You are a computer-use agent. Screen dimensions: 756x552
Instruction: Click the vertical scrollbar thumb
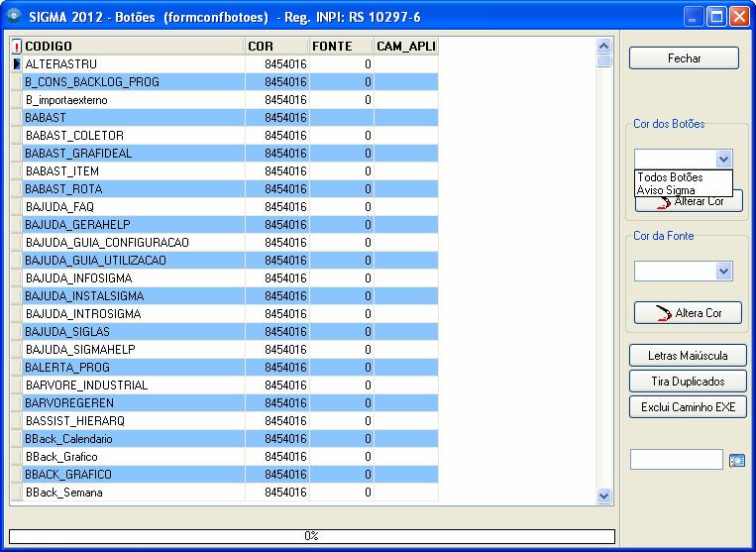coord(603,60)
